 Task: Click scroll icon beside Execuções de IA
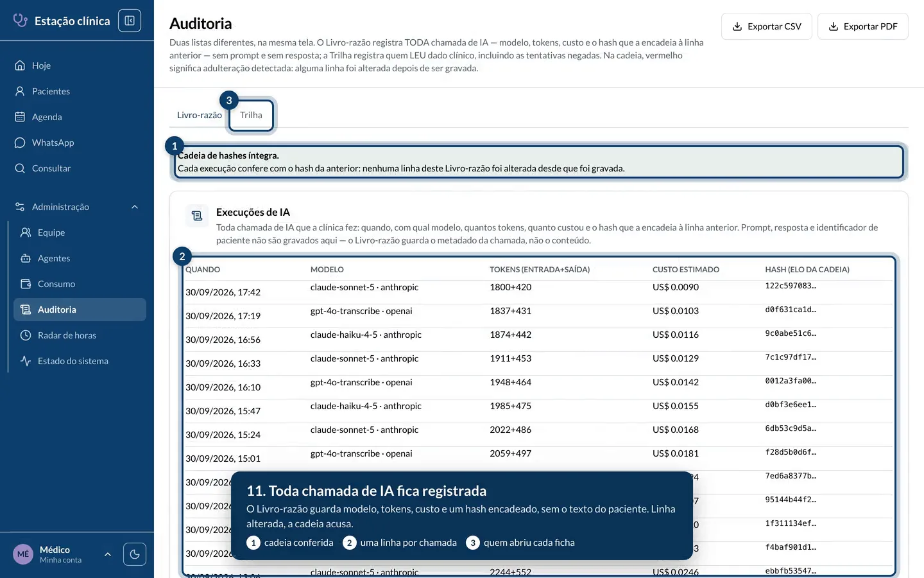point(197,216)
